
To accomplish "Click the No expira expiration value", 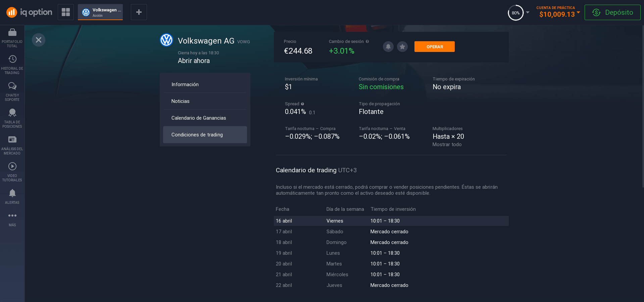I will click(x=447, y=87).
